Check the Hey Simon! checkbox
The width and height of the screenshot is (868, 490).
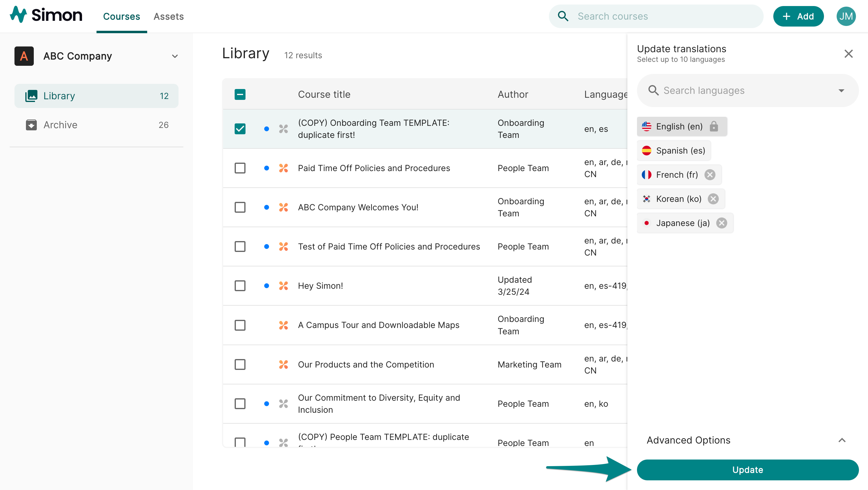(240, 286)
